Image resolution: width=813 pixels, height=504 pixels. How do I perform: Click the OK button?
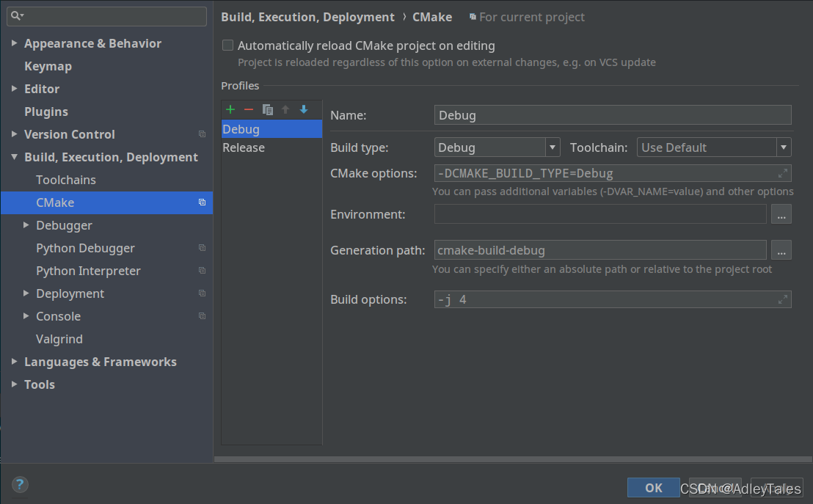(653, 488)
